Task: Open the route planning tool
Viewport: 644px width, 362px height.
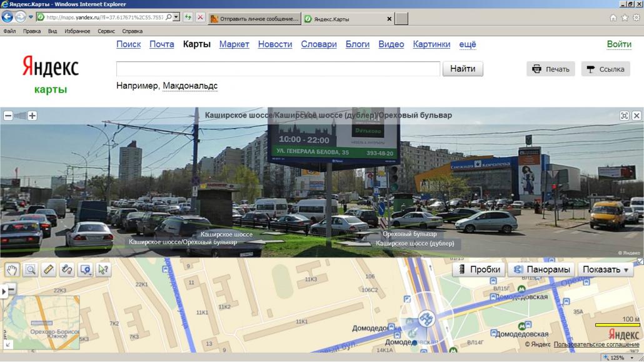Action: pyautogui.click(x=66, y=269)
